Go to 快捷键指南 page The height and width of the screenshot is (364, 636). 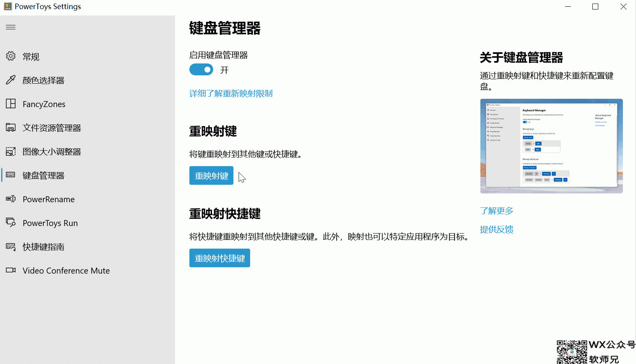tap(87, 247)
